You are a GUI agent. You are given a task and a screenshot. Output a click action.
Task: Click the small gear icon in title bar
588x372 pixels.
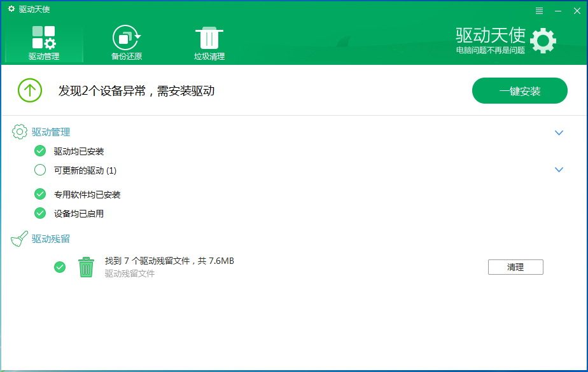click(11, 9)
